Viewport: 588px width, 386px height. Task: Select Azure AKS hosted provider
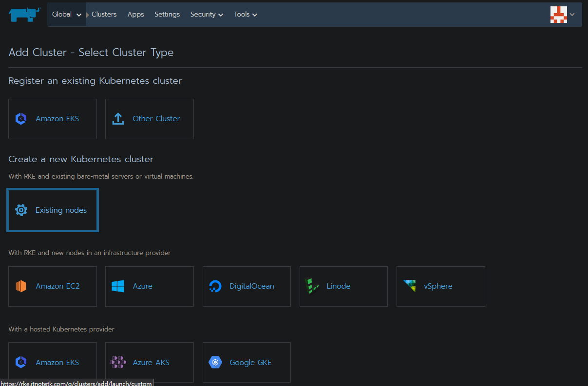tap(150, 362)
